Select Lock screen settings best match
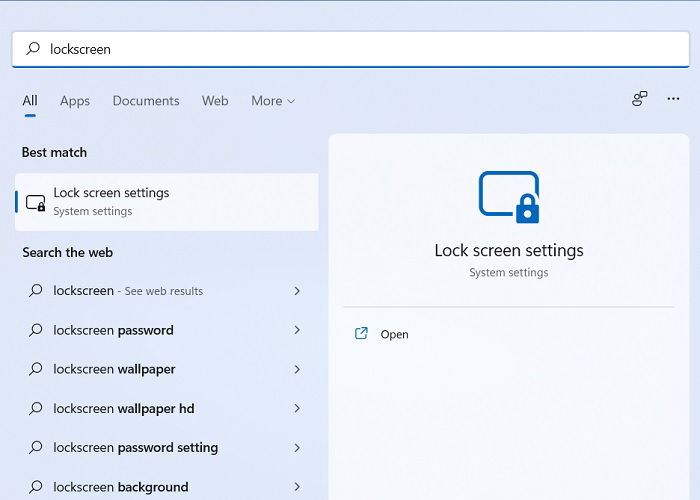The height and width of the screenshot is (500, 700). [x=167, y=202]
